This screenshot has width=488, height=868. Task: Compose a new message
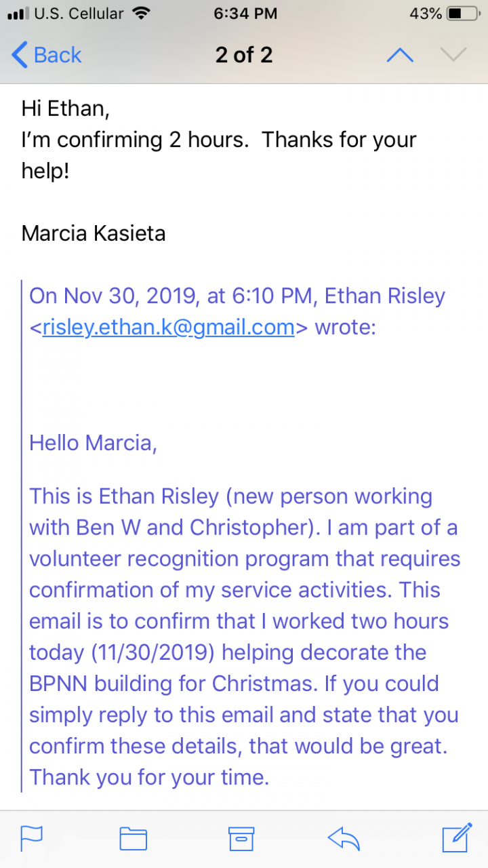[457, 837]
